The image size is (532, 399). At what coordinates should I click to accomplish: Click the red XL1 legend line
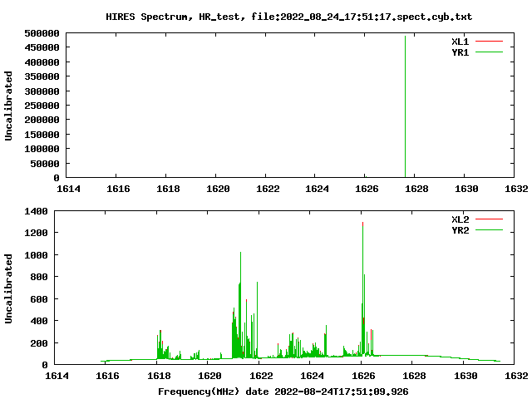[489, 42]
